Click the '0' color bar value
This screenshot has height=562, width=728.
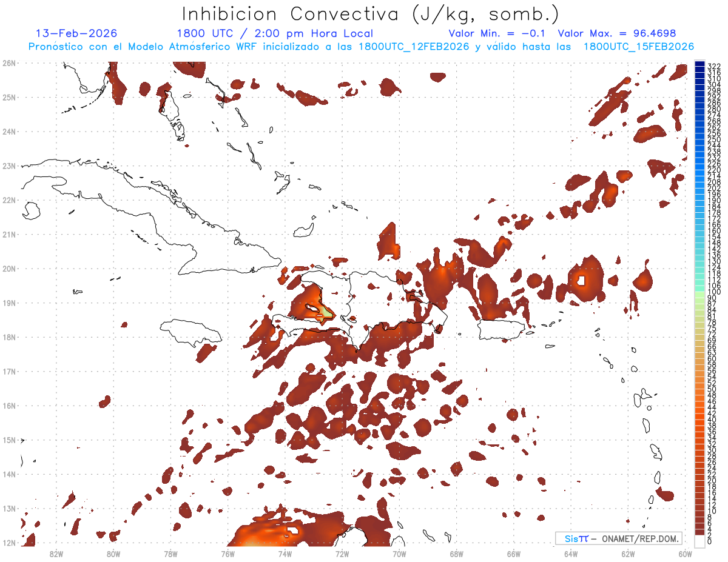tap(710, 541)
